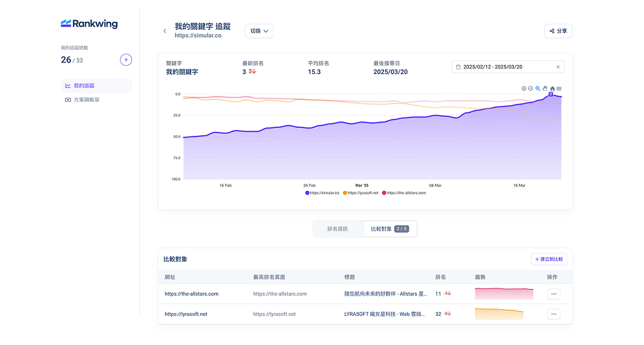Open https://lyrasoft.net in the 網址 column
The width and height of the screenshot is (644, 345).
[x=186, y=314]
